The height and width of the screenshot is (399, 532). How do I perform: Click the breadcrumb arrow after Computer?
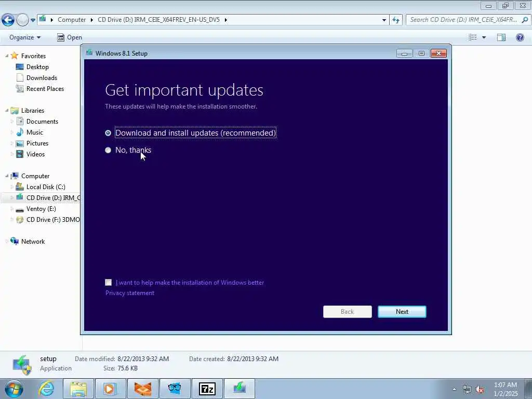pos(92,20)
